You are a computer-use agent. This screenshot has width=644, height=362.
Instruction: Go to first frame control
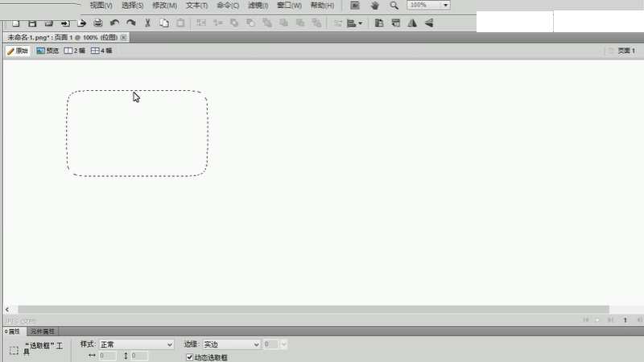pos(586,320)
